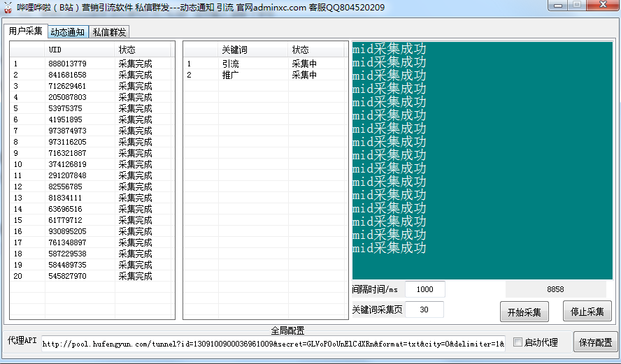Click the app icon in title bar

8,8
